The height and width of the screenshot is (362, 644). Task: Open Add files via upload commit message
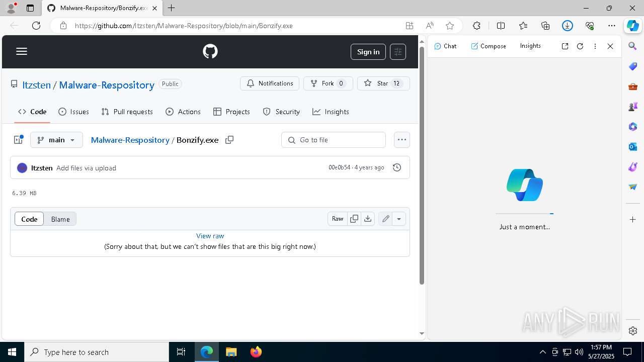[x=86, y=168]
